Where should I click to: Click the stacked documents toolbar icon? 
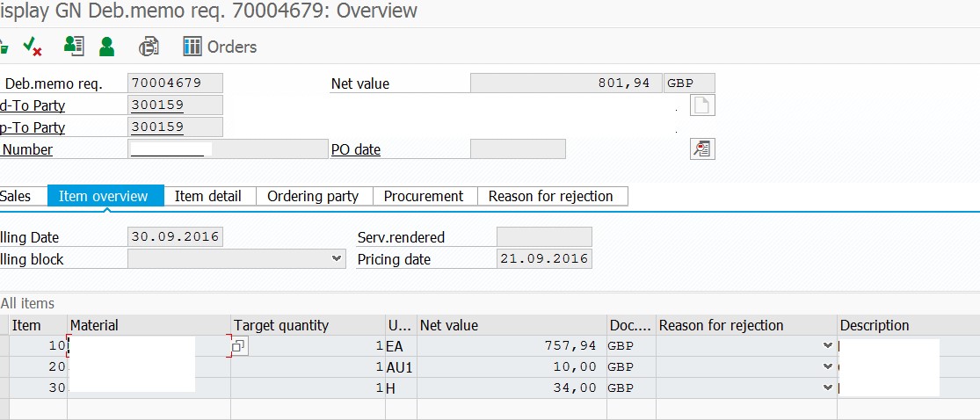(x=149, y=47)
